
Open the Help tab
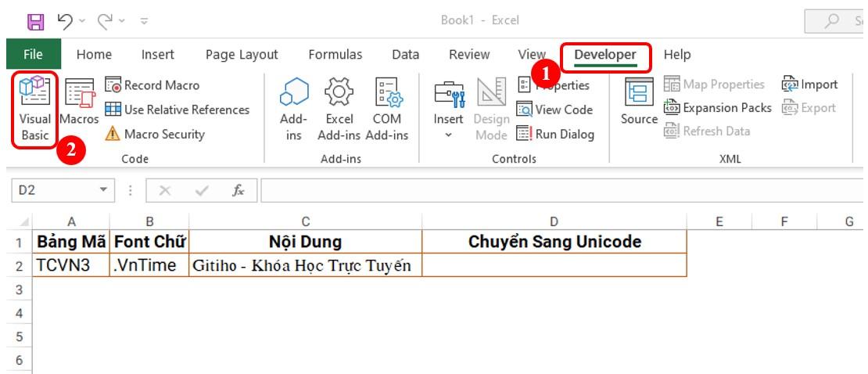click(677, 54)
